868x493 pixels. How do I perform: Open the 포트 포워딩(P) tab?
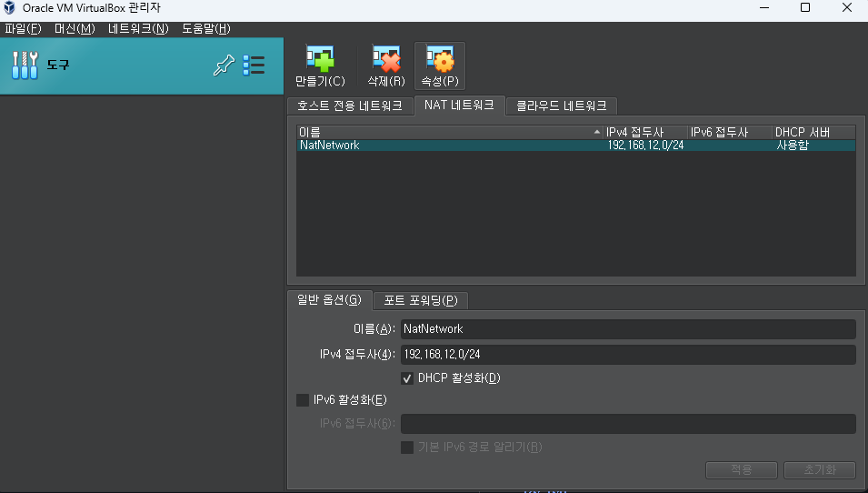click(x=421, y=301)
